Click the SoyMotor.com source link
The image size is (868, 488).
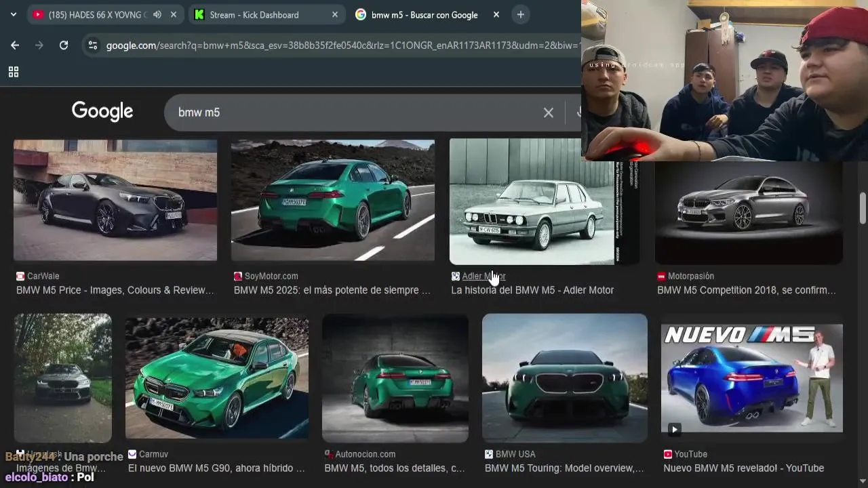(271, 276)
